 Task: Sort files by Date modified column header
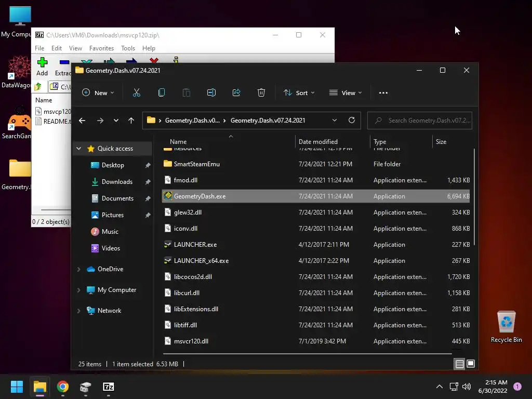pos(318,142)
